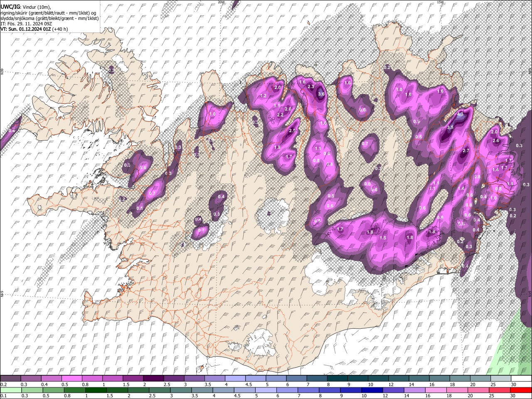532x399 pixels.
Task: Pick the dark purple upper swatch between 2 and 2.5
Action: (x=153, y=379)
